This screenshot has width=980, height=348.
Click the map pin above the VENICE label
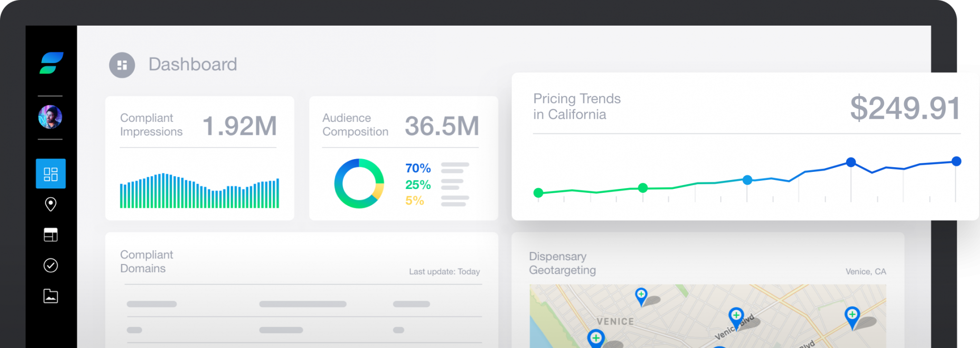pyautogui.click(x=641, y=297)
